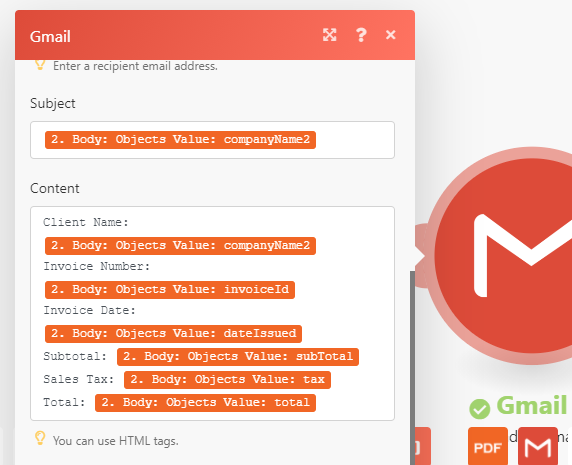
Task: Select the dateIssued variable token
Action: [x=173, y=334]
